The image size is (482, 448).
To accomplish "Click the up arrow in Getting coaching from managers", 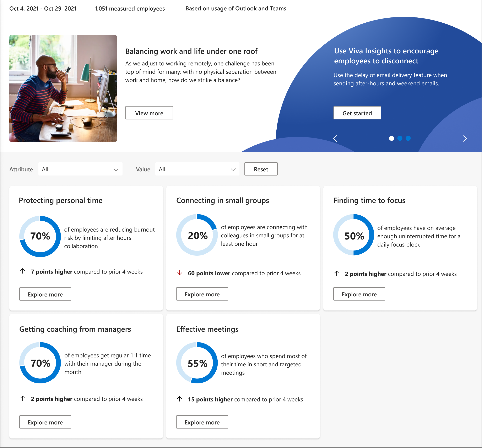I will 23,398.
